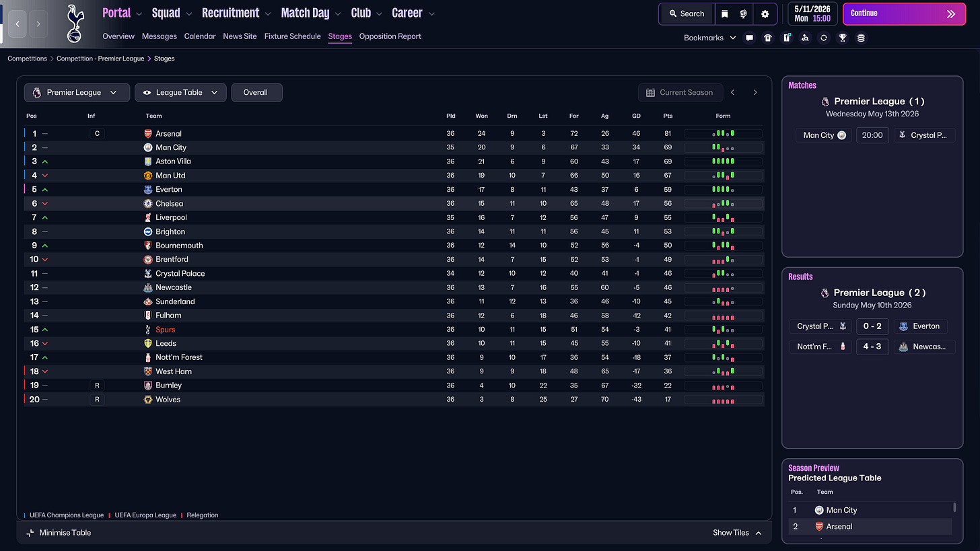980x551 pixels.
Task: Expand the Squad menu chevron
Action: (x=189, y=13)
